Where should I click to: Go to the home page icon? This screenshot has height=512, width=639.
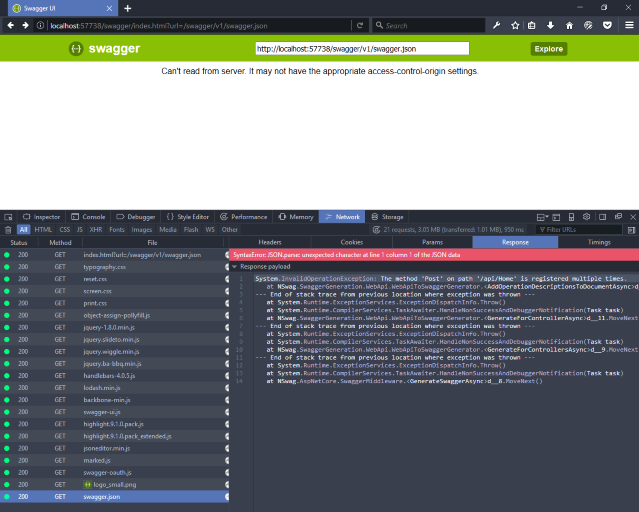(569, 25)
